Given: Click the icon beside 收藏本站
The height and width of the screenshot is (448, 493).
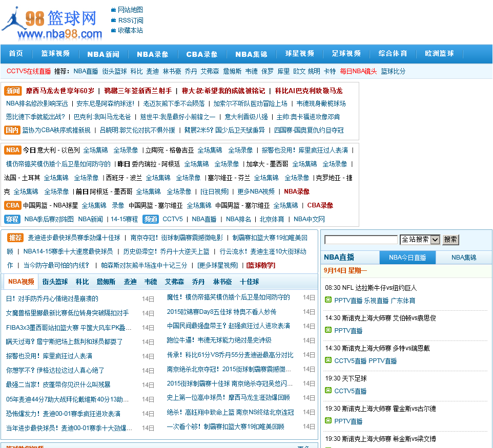Looking at the screenshot, I should point(113,31).
